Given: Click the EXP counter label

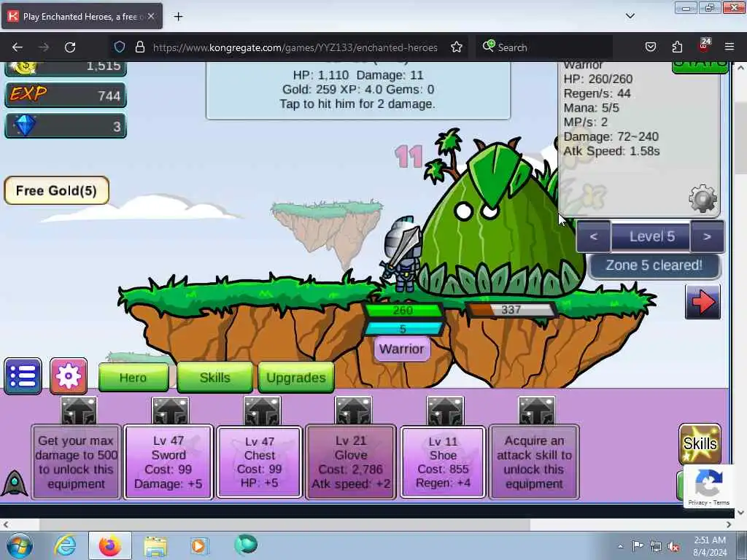Looking at the screenshot, I should coord(28,94).
